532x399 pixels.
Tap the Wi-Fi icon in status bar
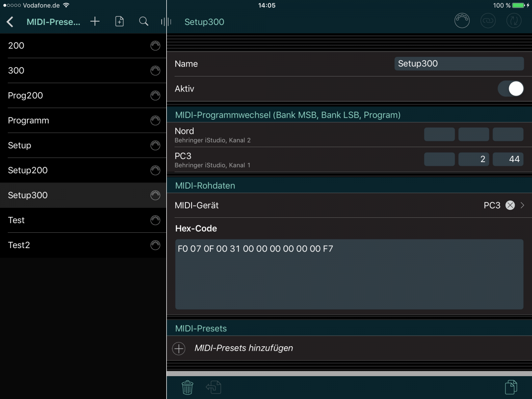click(x=66, y=5)
